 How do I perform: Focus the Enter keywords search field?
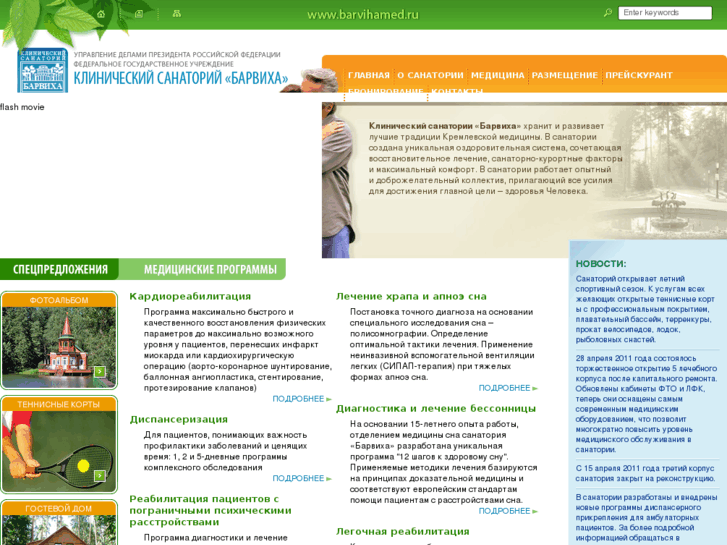click(x=665, y=13)
